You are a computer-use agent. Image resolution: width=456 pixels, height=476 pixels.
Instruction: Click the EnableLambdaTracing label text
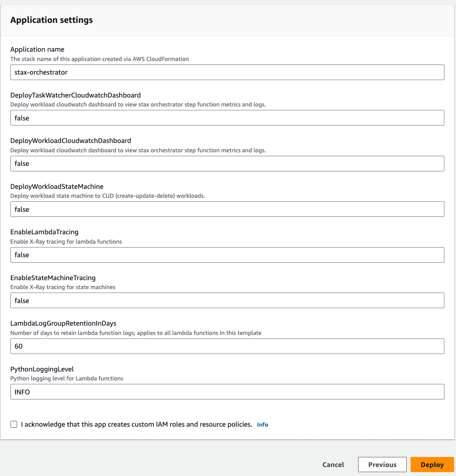pyautogui.click(x=44, y=232)
